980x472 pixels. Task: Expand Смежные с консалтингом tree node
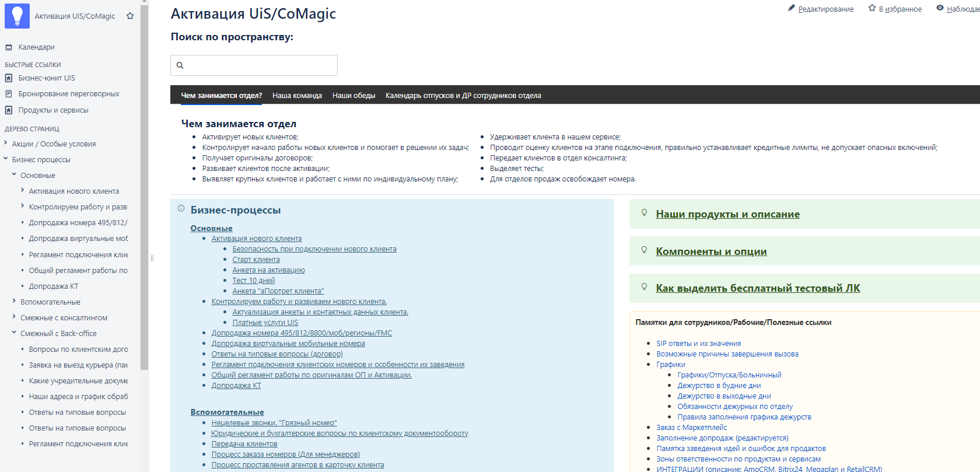[x=14, y=317]
